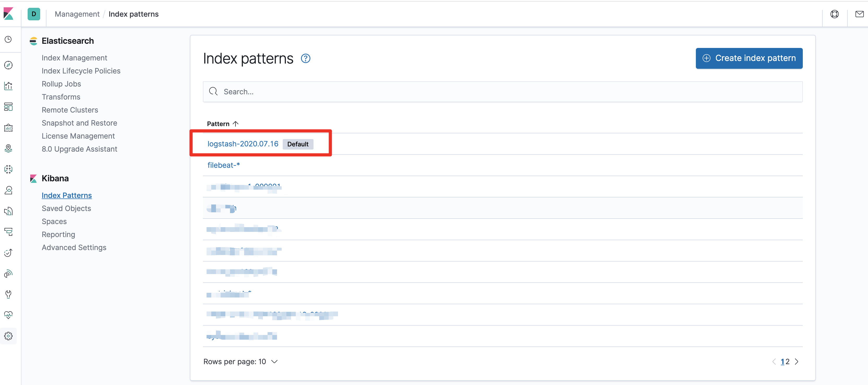Open the Kibana home logo
868x385 pixels.
(x=8, y=14)
